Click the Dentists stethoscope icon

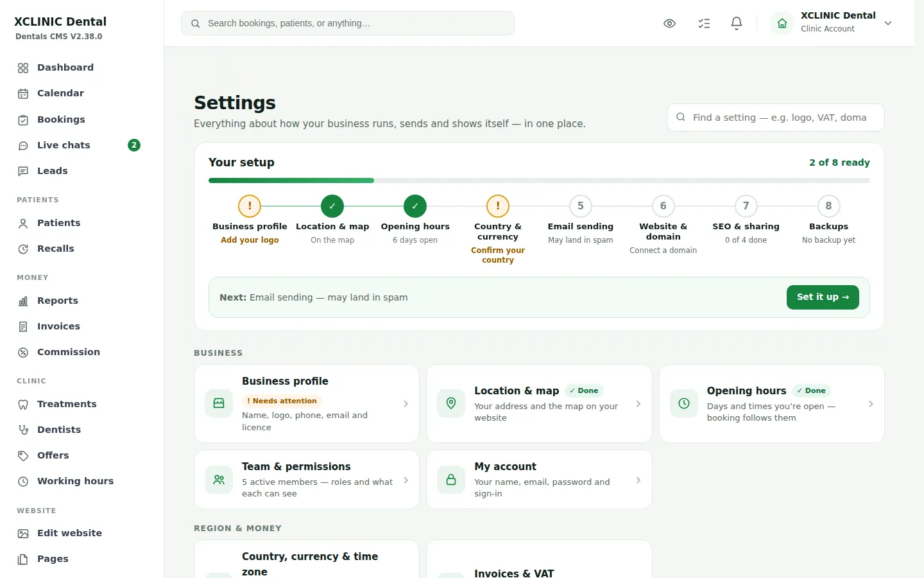click(23, 430)
